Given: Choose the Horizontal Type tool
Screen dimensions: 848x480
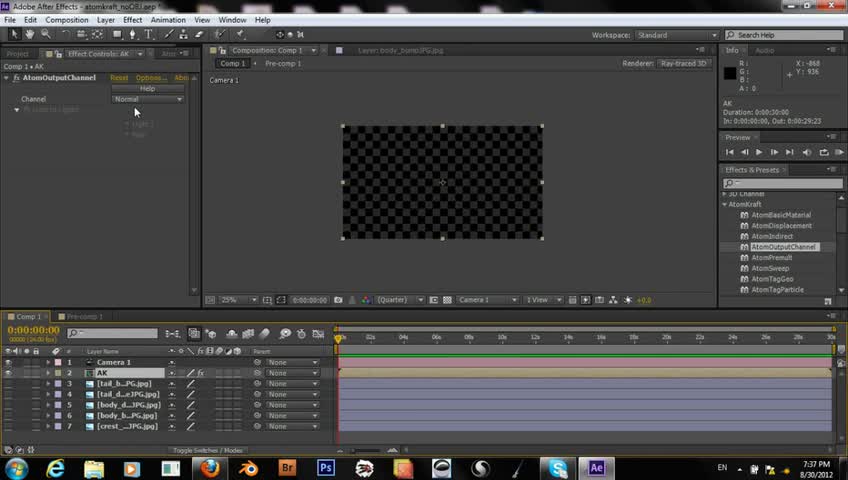Looking at the screenshot, I should (149, 34).
